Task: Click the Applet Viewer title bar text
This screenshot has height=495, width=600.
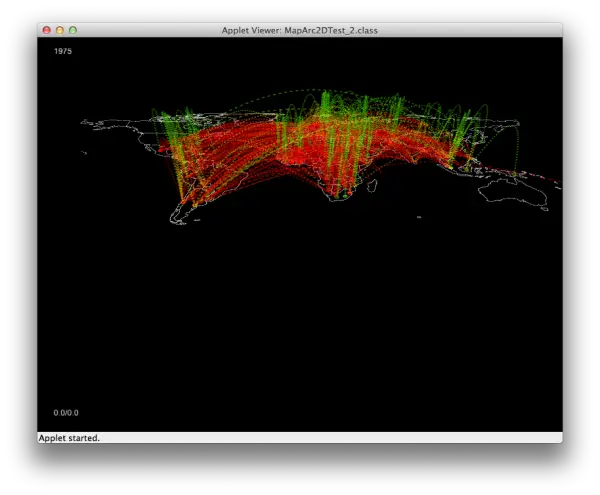Action: point(300,31)
